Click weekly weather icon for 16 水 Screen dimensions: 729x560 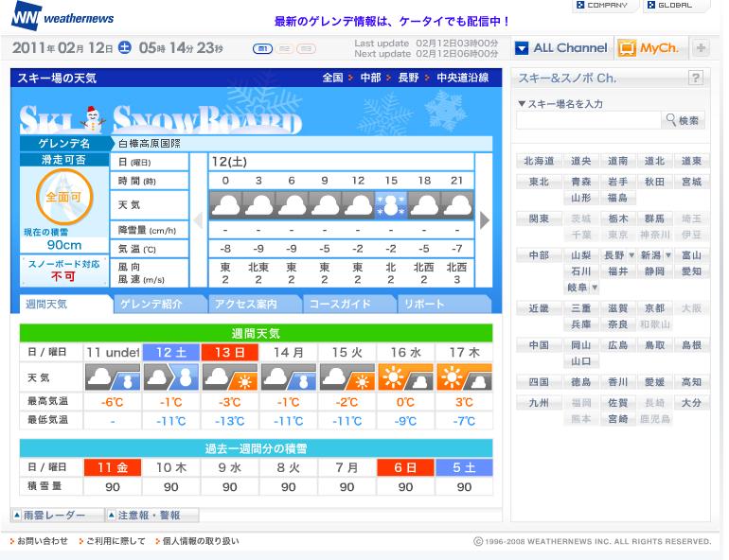pyautogui.click(x=405, y=377)
